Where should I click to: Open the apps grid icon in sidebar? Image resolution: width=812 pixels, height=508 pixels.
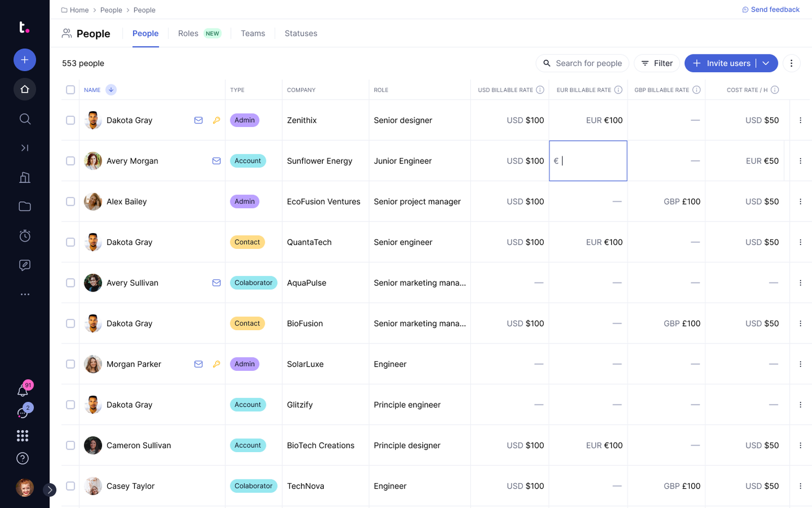pos(22,435)
